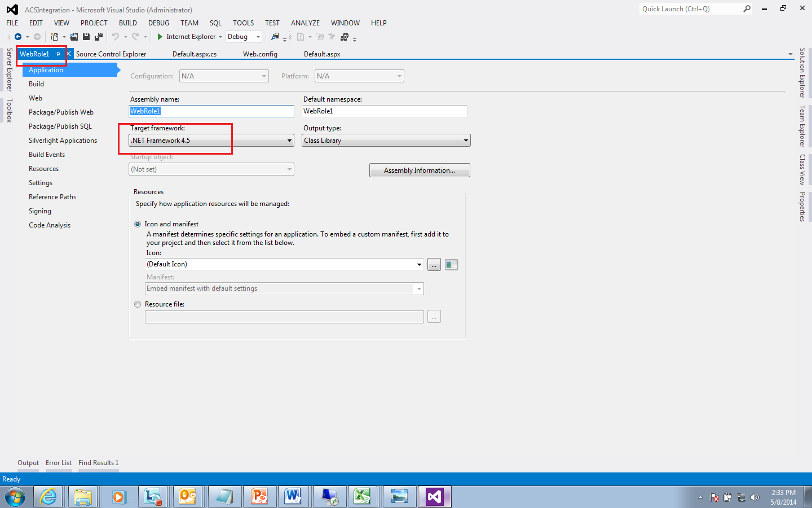Open Outlook from the taskbar
The height and width of the screenshot is (508, 812).
coord(187,497)
